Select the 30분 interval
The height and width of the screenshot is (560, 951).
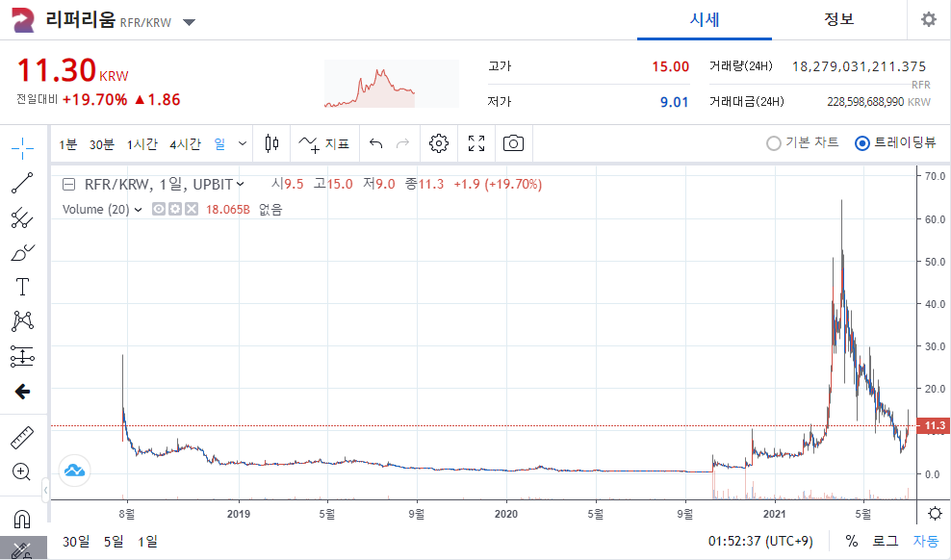pyautogui.click(x=101, y=144)
